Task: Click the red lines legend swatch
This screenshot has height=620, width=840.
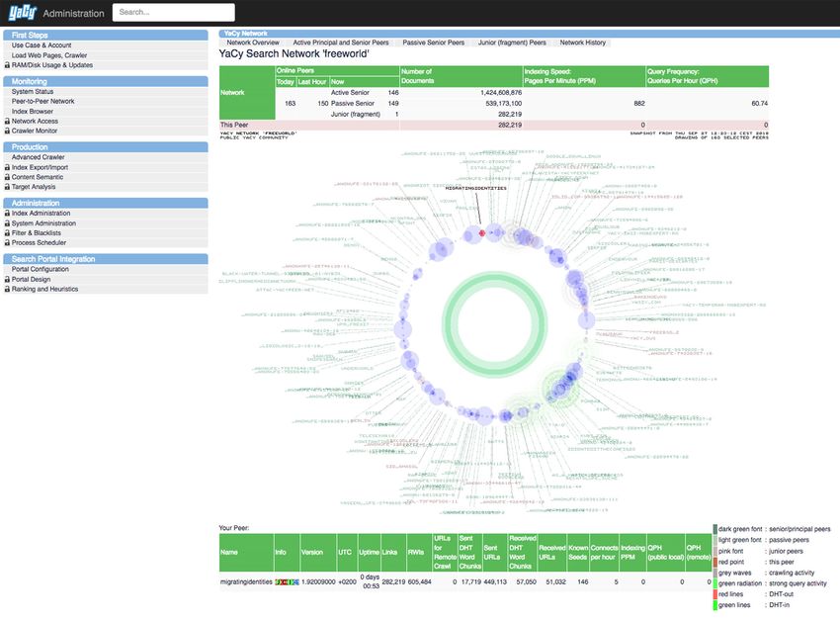Action: (x=715, y=594)
